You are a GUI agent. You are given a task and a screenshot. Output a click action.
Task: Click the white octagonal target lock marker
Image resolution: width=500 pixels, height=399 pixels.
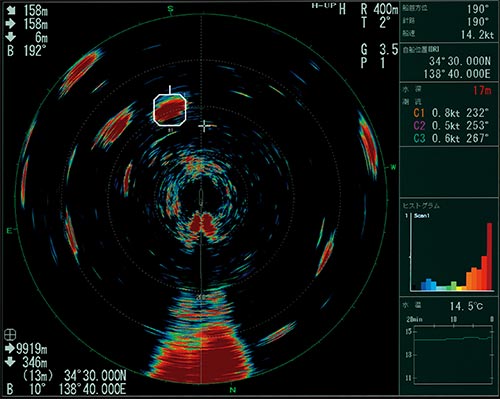point(169,110)
